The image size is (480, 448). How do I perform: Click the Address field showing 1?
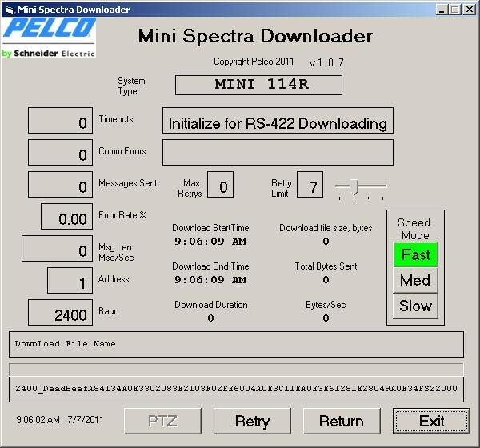70,281
